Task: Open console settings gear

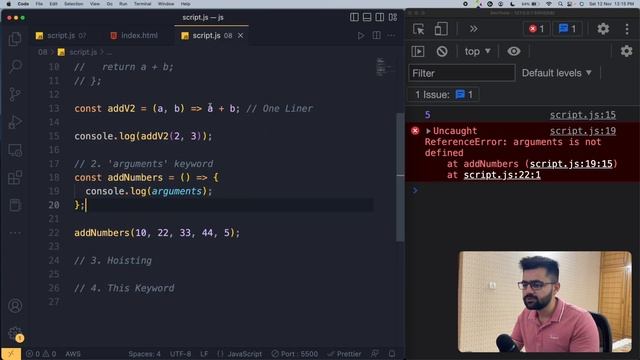Action: click(626, 51)
